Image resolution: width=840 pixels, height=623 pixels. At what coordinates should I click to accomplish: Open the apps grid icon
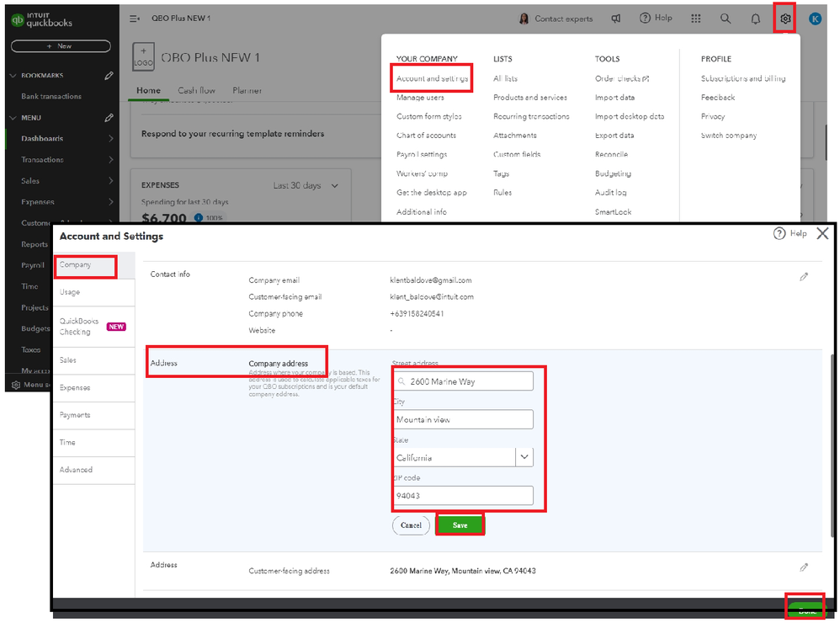pos(696,19)
